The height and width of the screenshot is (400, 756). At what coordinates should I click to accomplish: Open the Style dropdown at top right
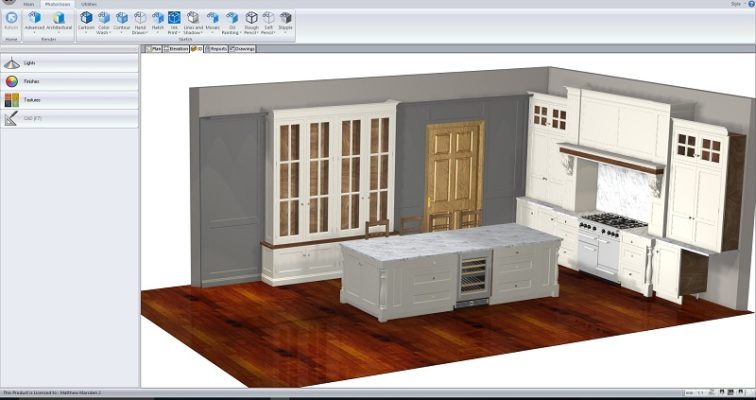(x=736, y=4)
